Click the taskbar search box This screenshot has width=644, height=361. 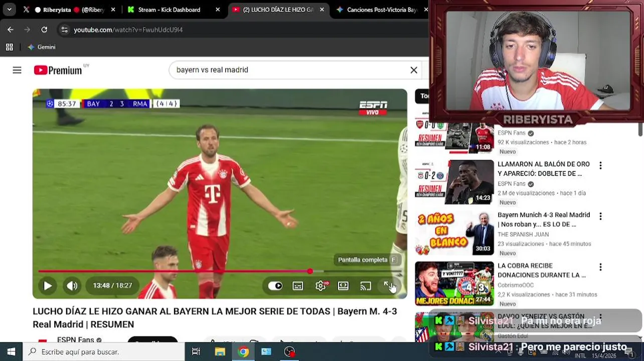104,352
